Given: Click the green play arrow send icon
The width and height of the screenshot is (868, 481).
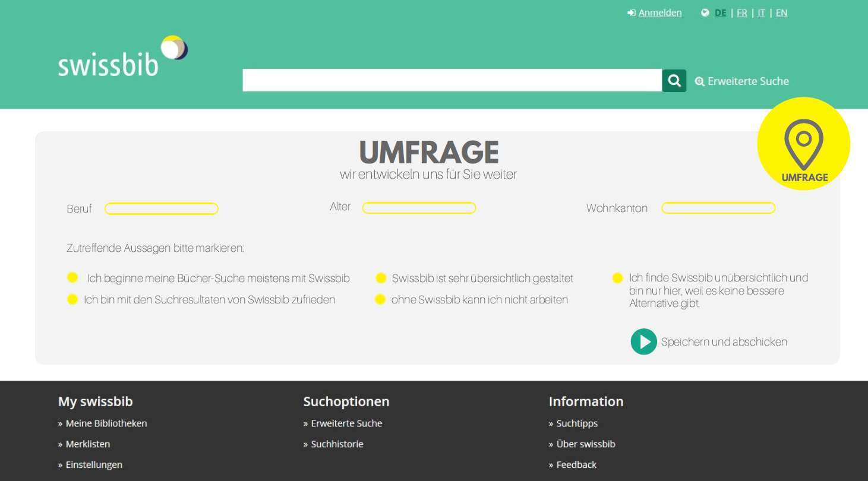Looking at the screenshot, I should [x=644, y=341].
